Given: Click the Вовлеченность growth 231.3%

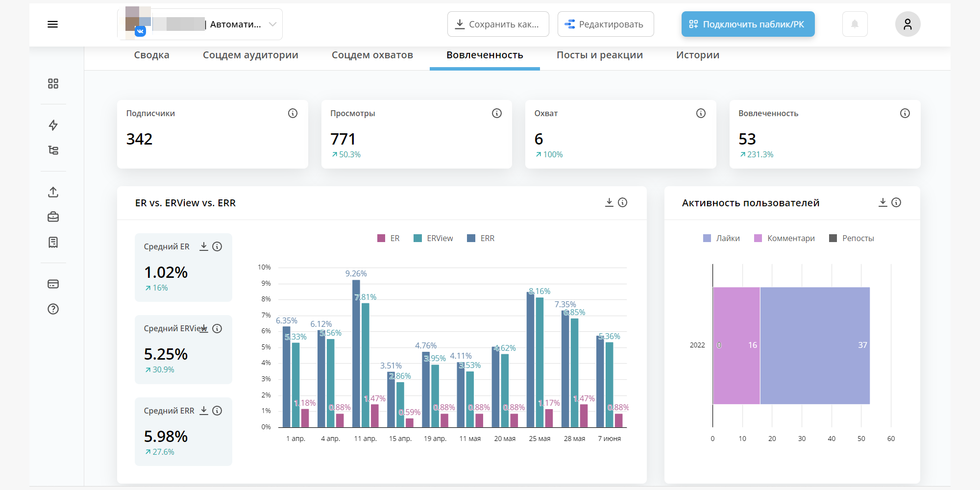Looking at the screenshot, I should [757, 154].
